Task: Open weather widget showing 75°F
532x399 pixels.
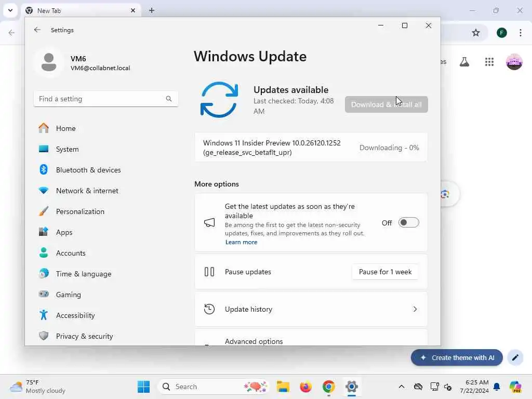Action: coord(38,387)
